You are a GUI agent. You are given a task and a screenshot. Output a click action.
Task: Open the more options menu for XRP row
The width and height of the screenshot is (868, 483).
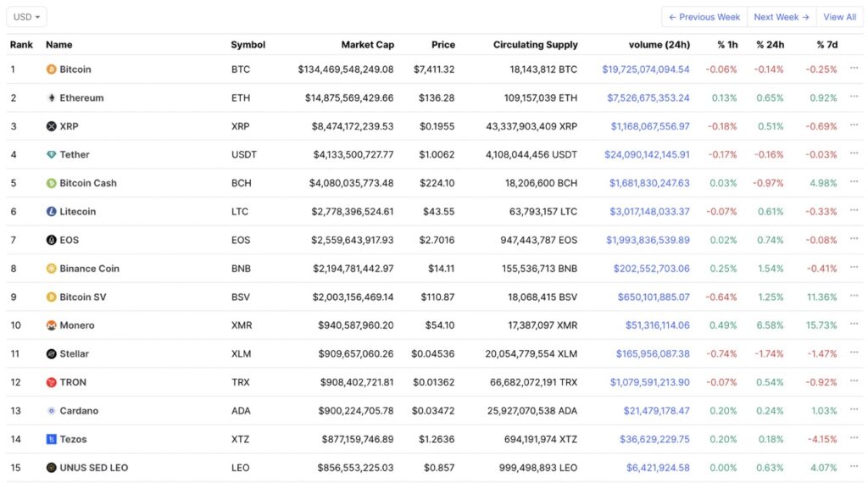[854, 125]
